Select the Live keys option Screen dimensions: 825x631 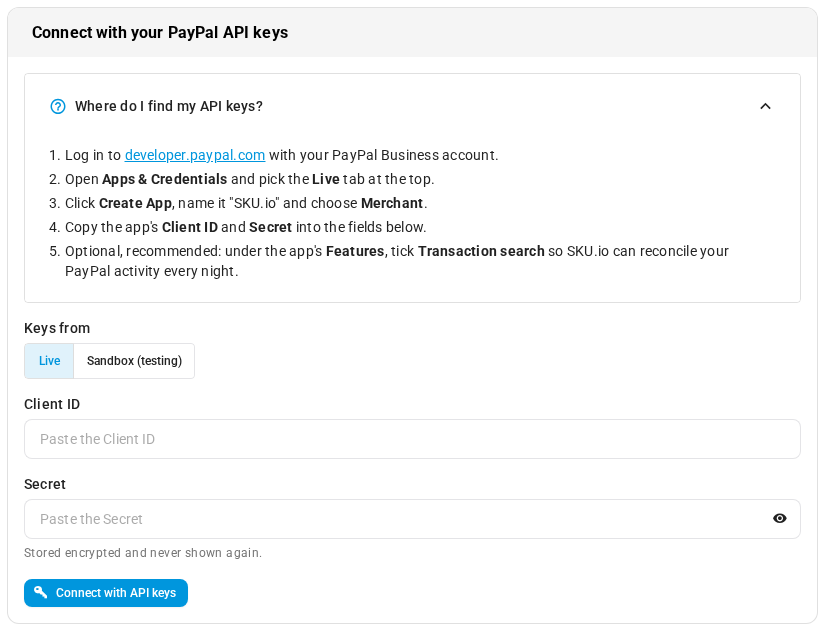49,361
